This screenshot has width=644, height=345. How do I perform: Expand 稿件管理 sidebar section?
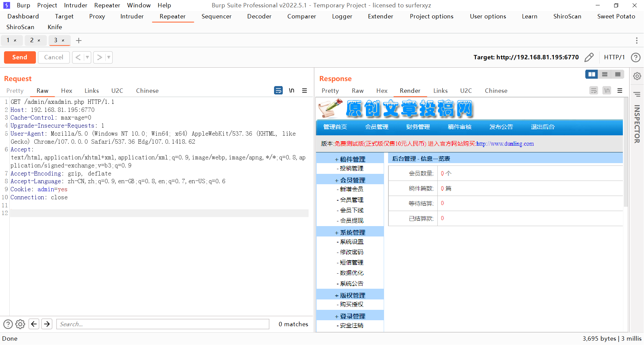point(350,159)
